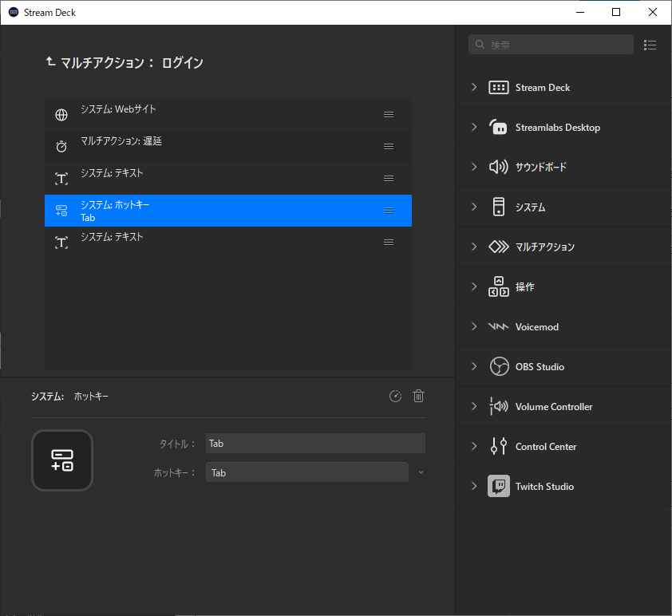The height and width of the screenshot is (616, 672).
Task: Click the back arrow beside マルチアクション: ログイン
Action: pos(50,62)
